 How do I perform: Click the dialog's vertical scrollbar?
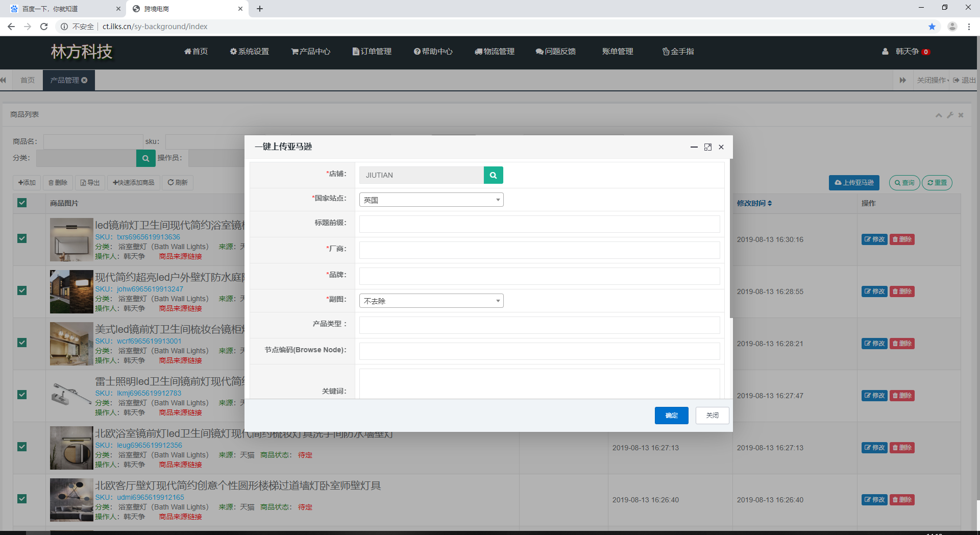[x=731, y=238]
